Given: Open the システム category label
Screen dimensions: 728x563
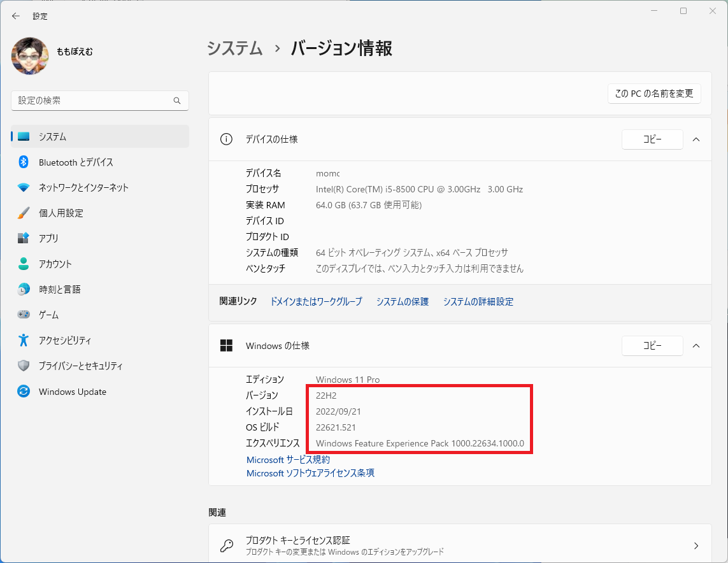Looking at the screenshot, I should click(52, 136).
